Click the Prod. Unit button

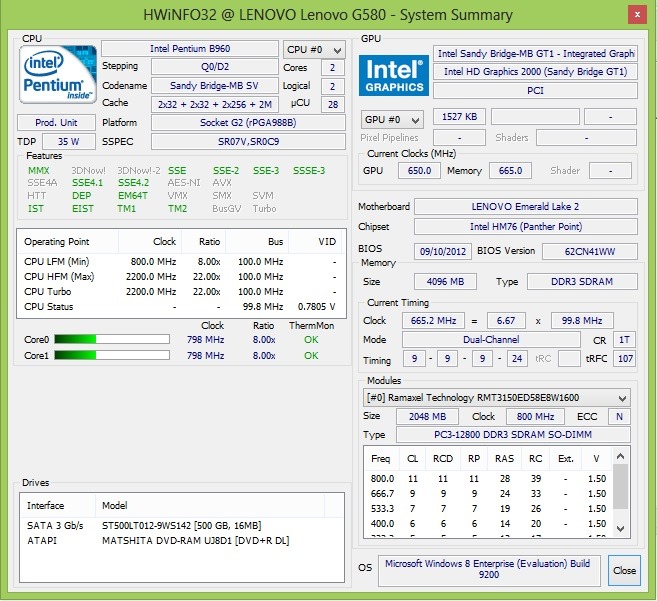point(56,123)
